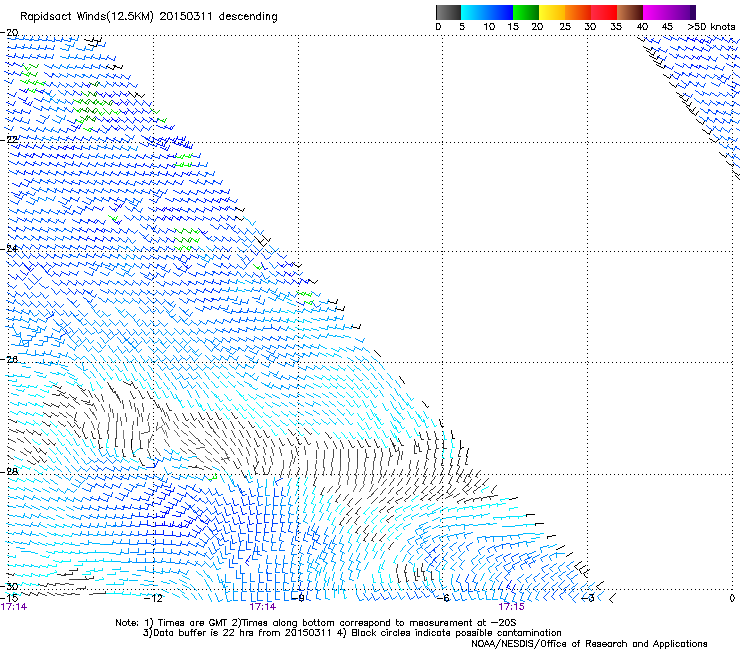Viewport: 740px width, 650px height.
Task: Click the yellow 20-25 knots legend segment
Action: (552, 12)
